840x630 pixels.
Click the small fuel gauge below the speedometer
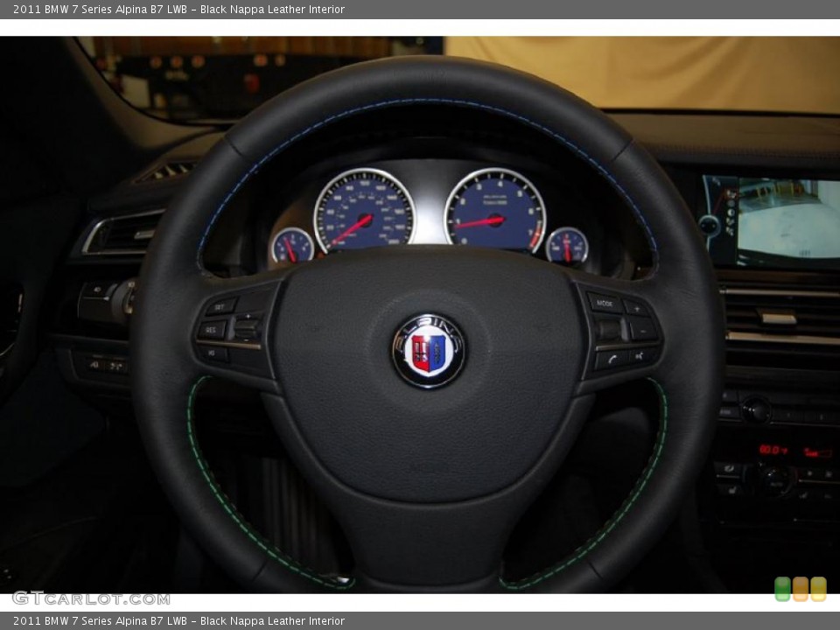coord(292,246)
